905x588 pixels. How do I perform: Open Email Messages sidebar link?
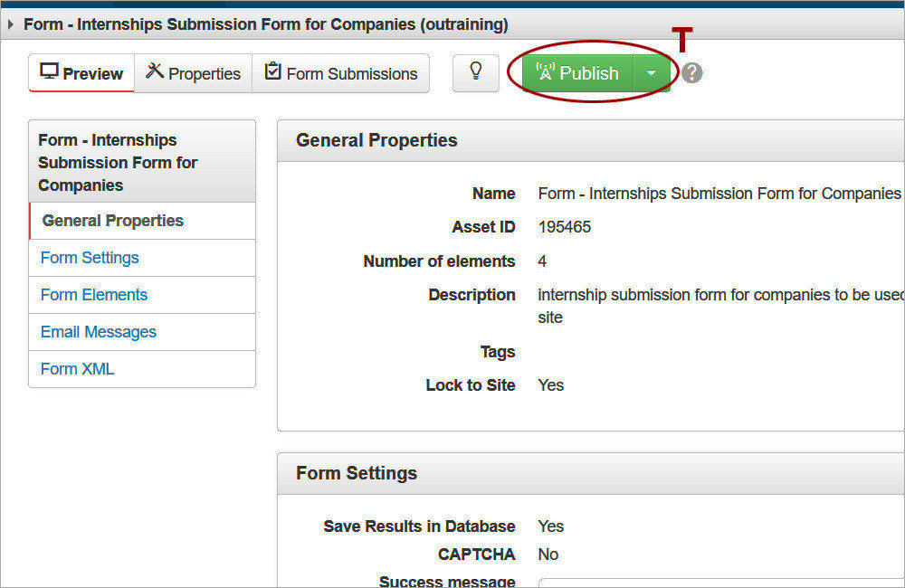coord(99,332)
